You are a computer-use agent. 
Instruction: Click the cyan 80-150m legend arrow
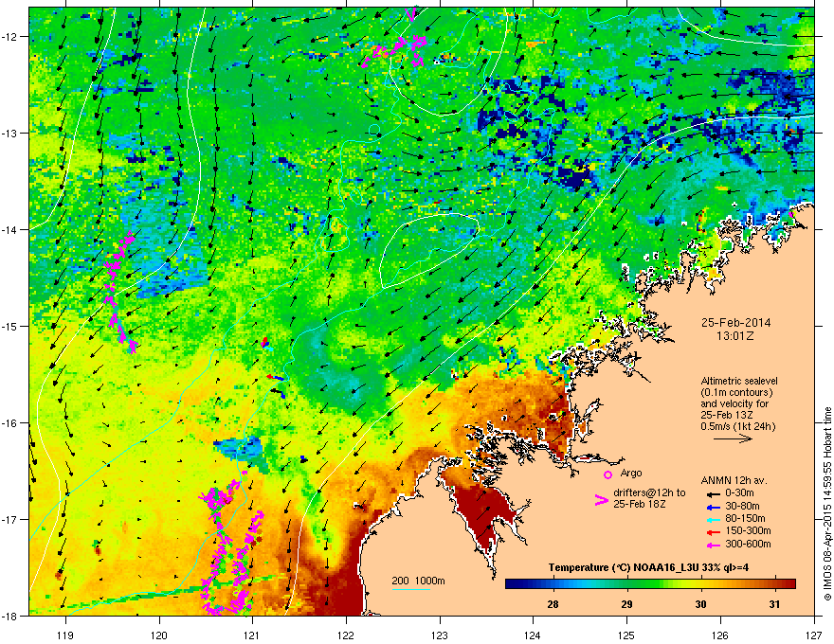click(x=713, y=519)
